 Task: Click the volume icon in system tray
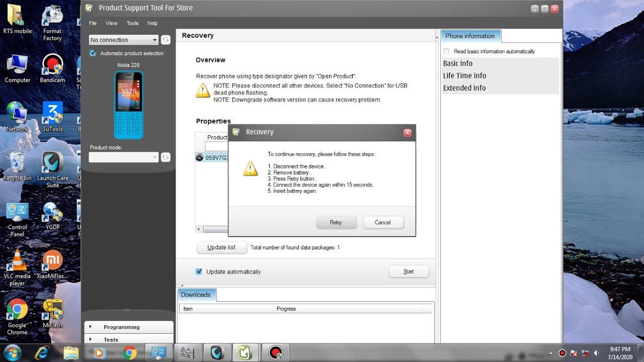[x=597, y=353]
